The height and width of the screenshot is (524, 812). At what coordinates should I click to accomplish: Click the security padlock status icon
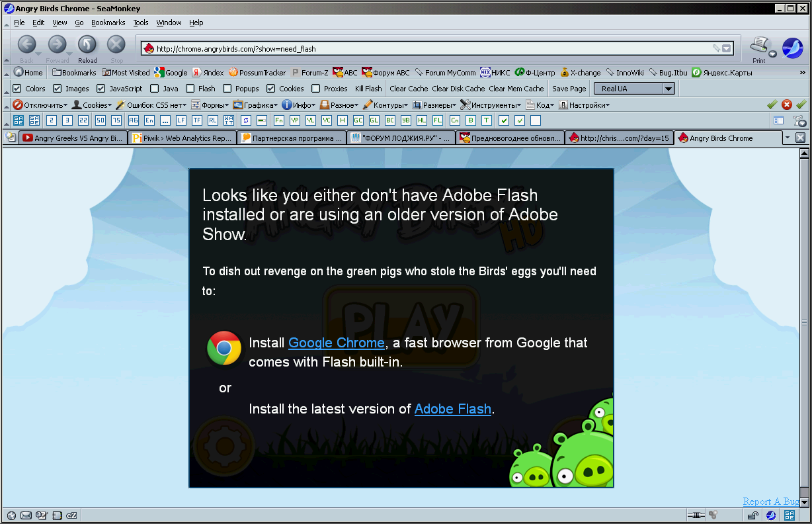[x=752, y=515]
